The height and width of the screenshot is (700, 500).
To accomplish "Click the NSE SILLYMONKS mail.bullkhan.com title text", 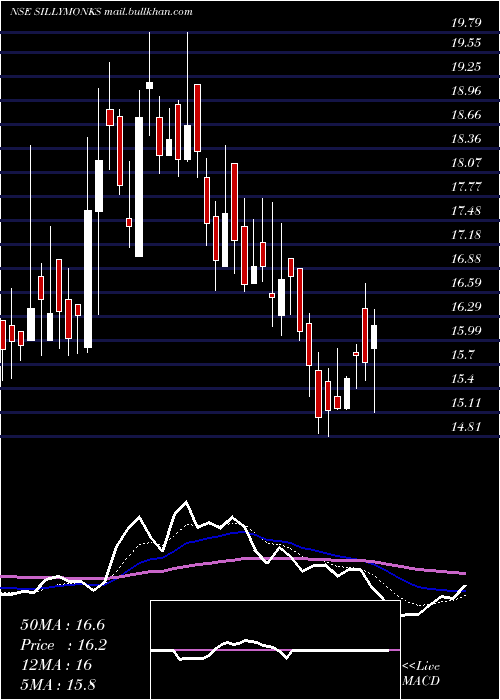I will point(101,12).
